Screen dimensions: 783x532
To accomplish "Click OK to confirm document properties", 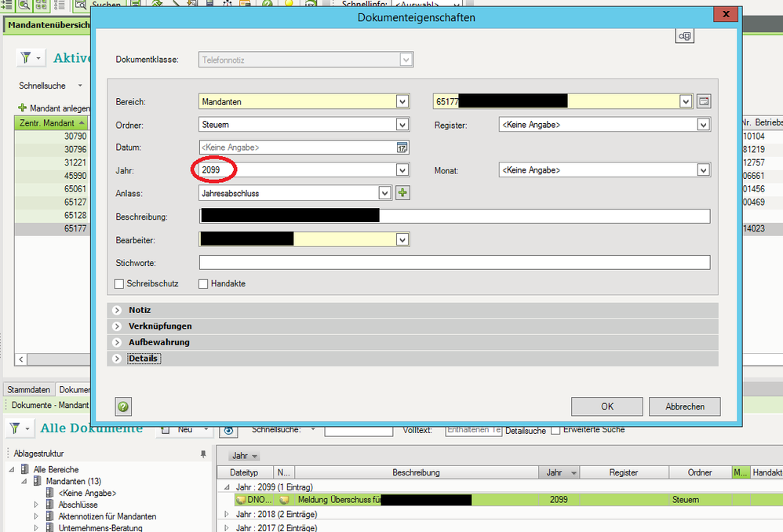I will [606, 406].
